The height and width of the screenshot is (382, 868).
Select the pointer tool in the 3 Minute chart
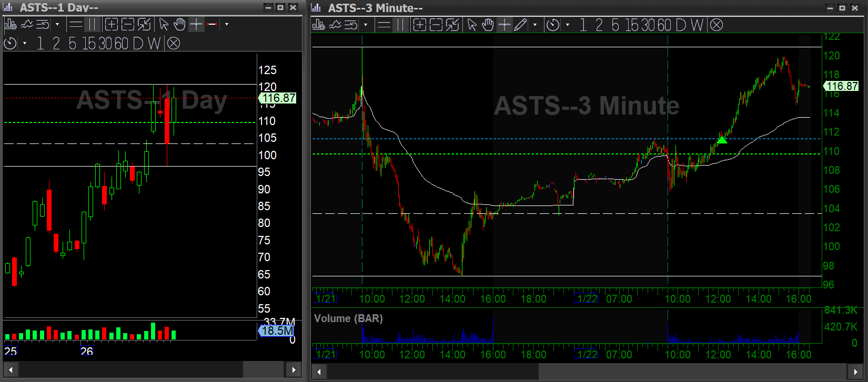(x=472, y=25)
